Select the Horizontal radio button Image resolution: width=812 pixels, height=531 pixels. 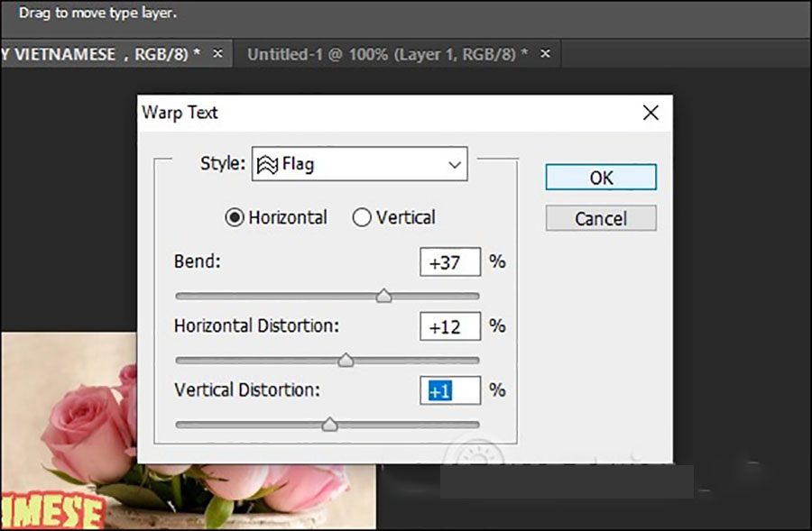click(235, 217)
